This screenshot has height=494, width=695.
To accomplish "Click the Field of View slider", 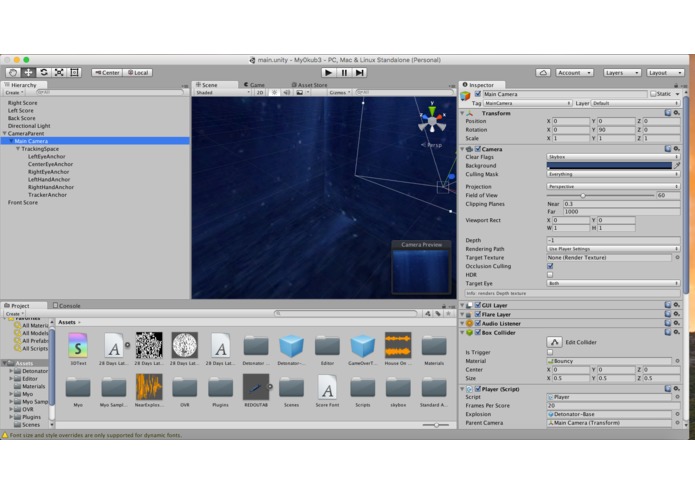I will coord(600,195).
